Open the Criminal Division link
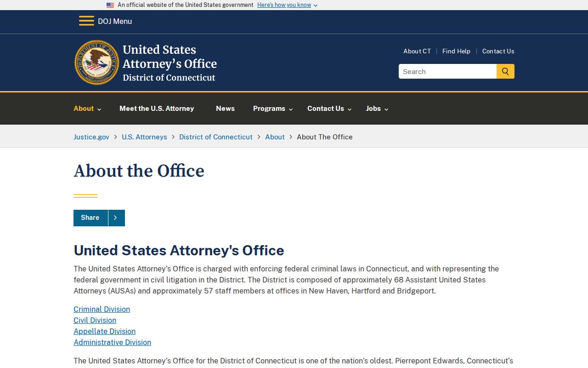Screen dimensions: 588x368 tap(102, 309)
